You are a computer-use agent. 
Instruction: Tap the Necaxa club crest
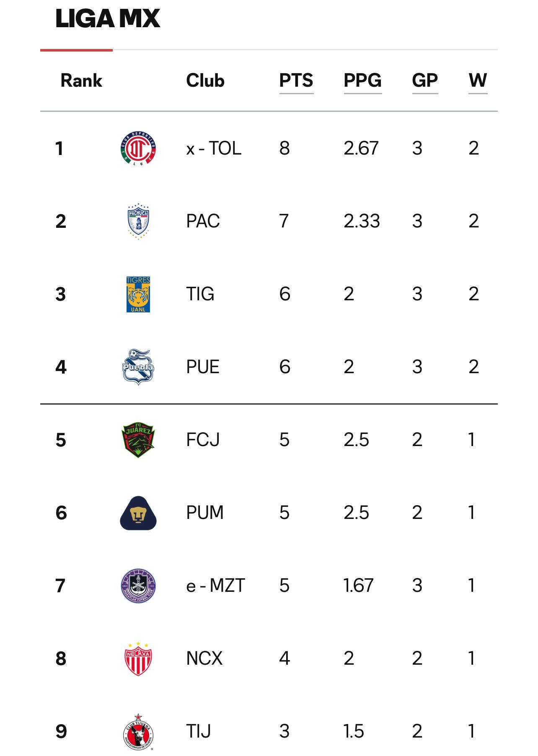(138, 658)
